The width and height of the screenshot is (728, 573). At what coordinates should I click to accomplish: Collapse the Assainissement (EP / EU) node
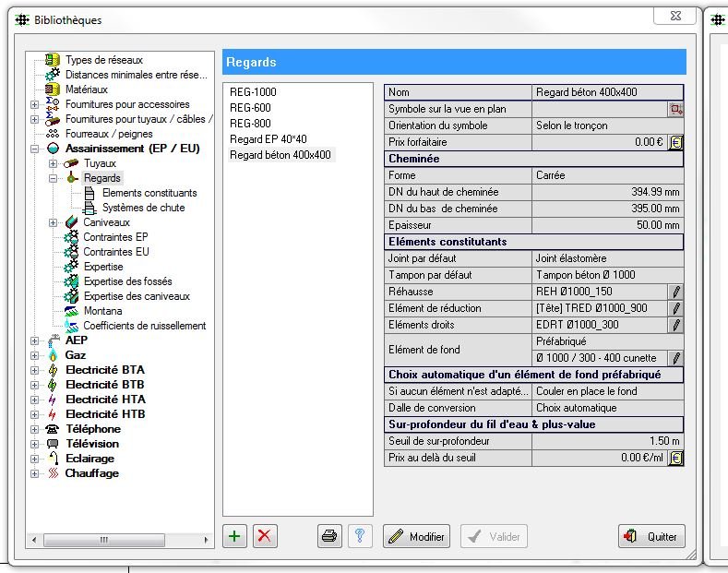pos(34,149)
